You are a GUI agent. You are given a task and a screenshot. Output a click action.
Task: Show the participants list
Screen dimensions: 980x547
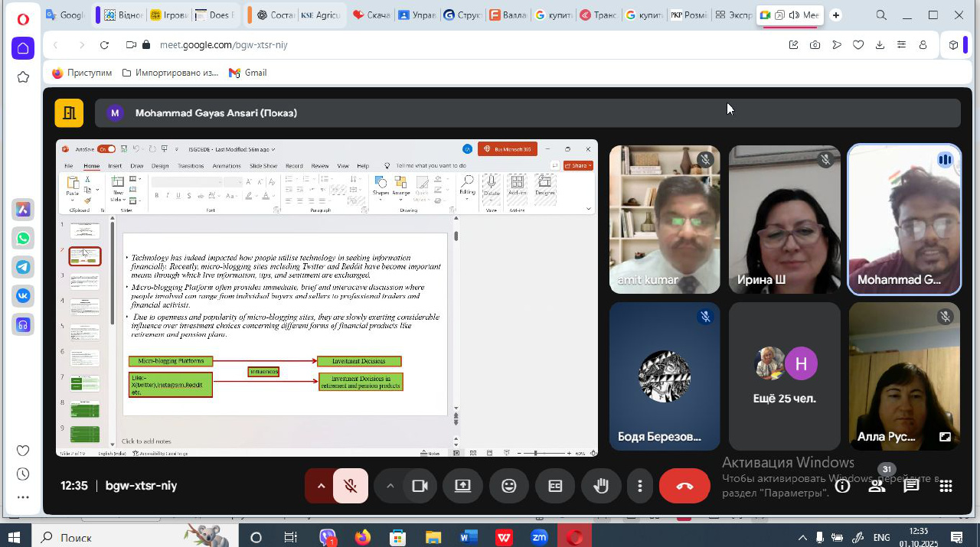[877, 486]
